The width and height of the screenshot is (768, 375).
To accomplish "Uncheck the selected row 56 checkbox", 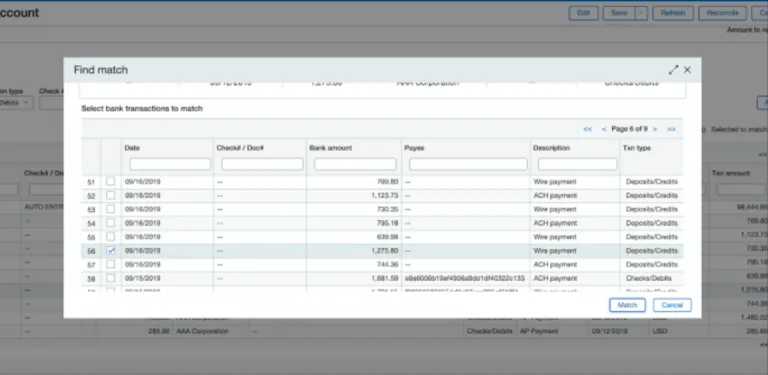I will pos(111,251).
